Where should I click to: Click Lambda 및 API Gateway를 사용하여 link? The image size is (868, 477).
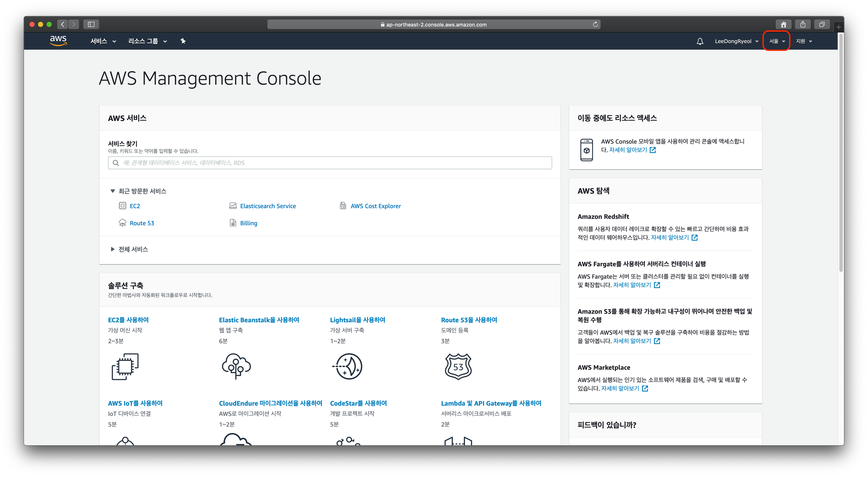point(491,403)
